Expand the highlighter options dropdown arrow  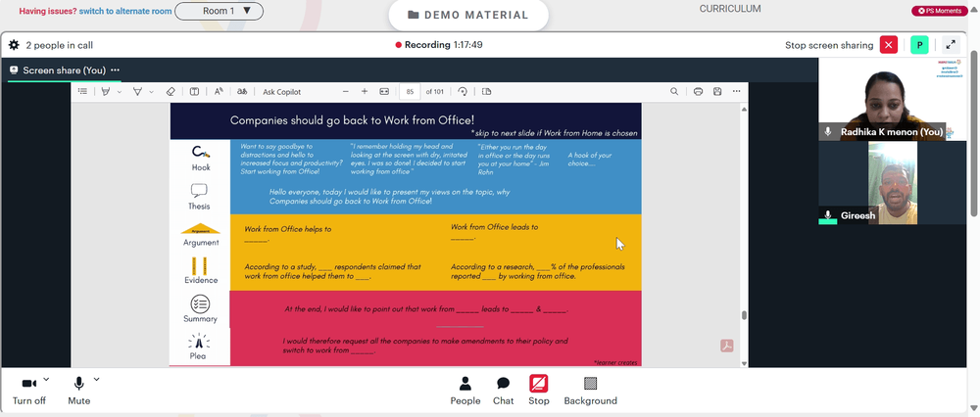pyautogui.click(x=120, y=92)
